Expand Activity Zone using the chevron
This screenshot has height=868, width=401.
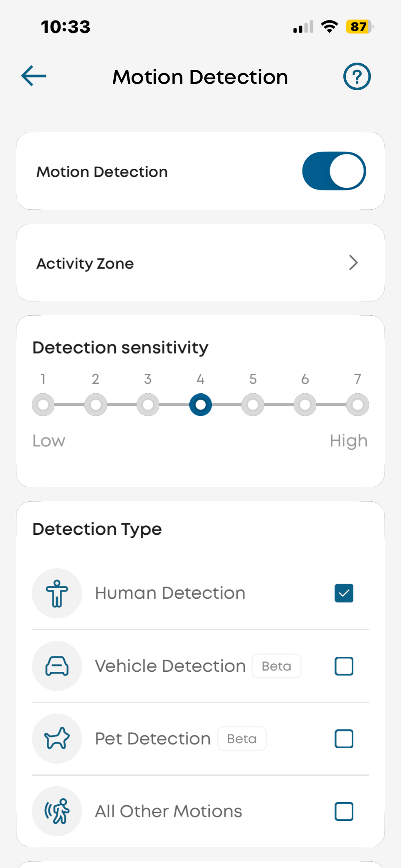(353, 263)
